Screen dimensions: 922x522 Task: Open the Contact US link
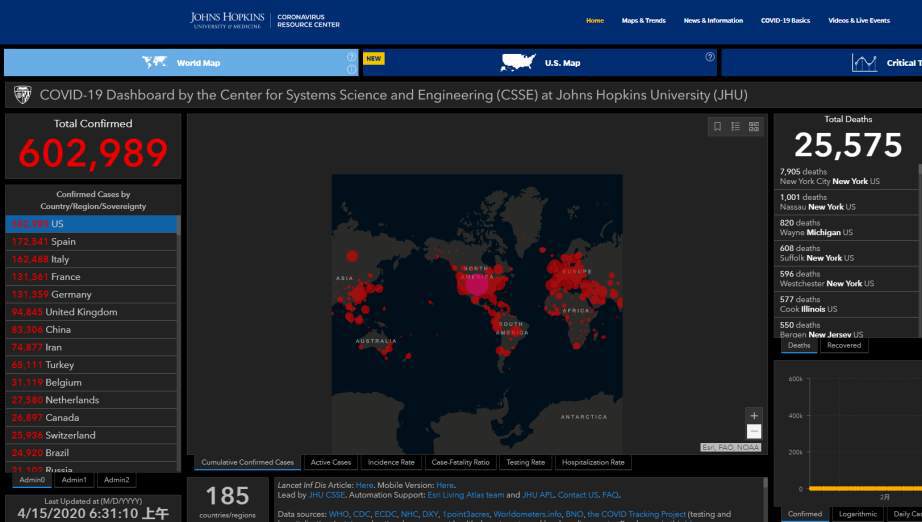pos(578,495)
